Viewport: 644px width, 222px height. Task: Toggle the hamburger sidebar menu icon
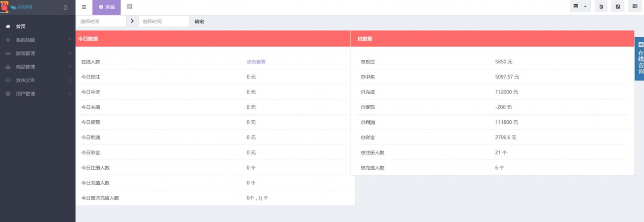pos(84,7)
